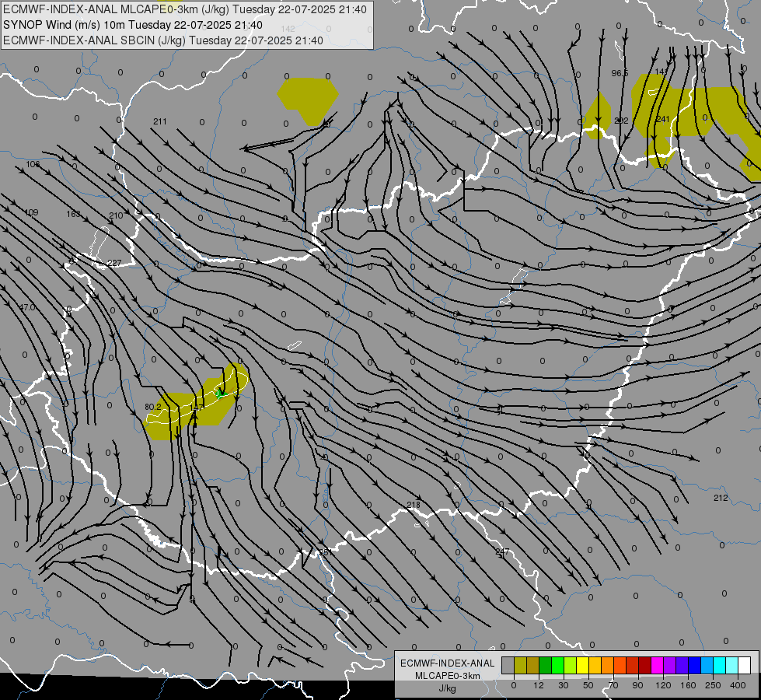761x700 pixels.
Task: Click the map value '241'
Action: point(662,119)
